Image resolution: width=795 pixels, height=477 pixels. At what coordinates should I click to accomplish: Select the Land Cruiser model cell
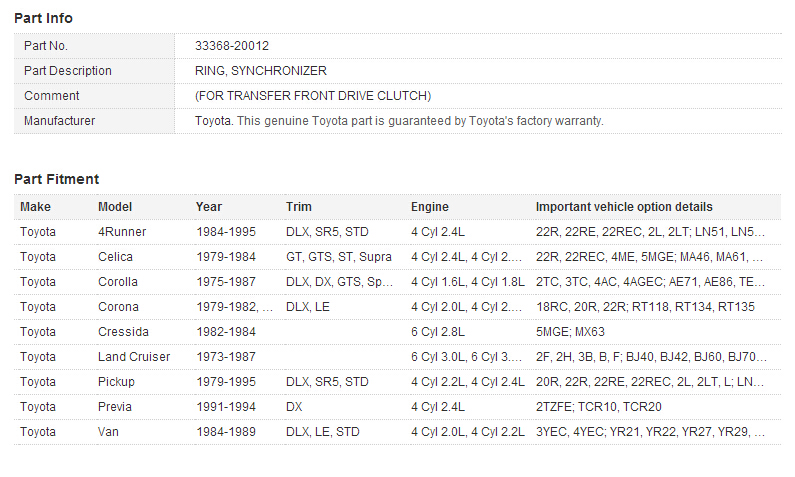(x=134, y=357)
